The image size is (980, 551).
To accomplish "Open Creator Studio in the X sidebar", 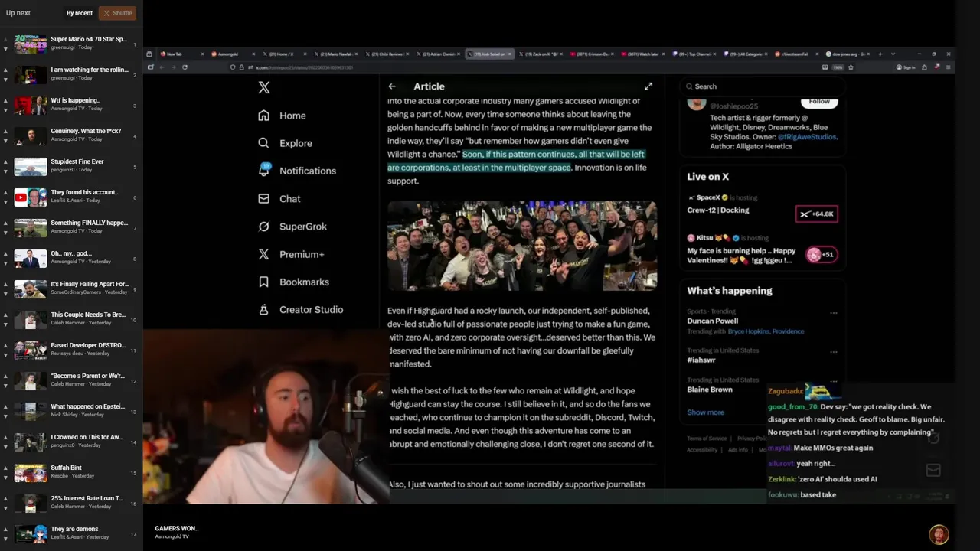I will 300,310.
